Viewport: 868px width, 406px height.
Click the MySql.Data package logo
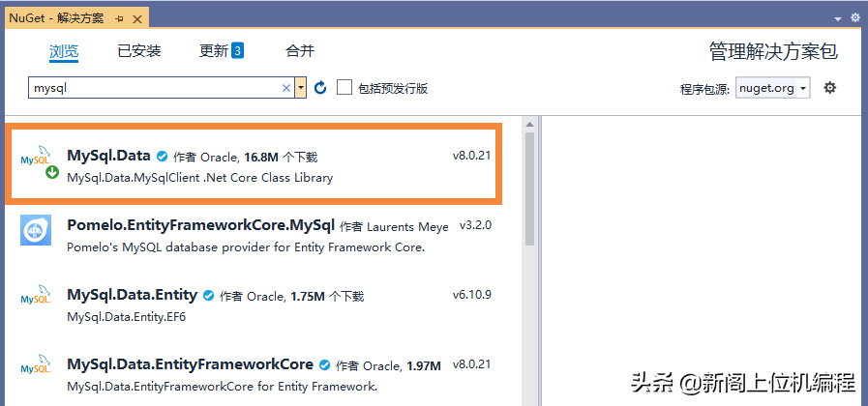click(x=36, y=157)
